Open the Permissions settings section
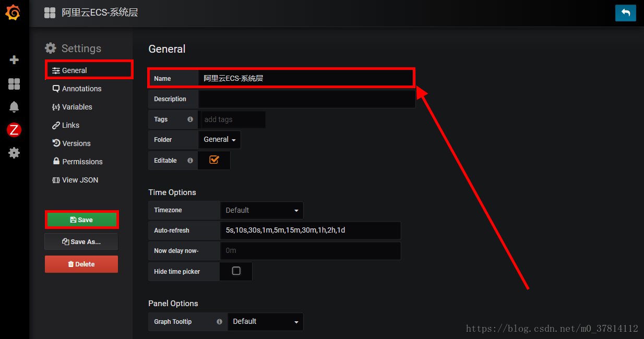The image size is (644, 339). [x=77, y=162]
